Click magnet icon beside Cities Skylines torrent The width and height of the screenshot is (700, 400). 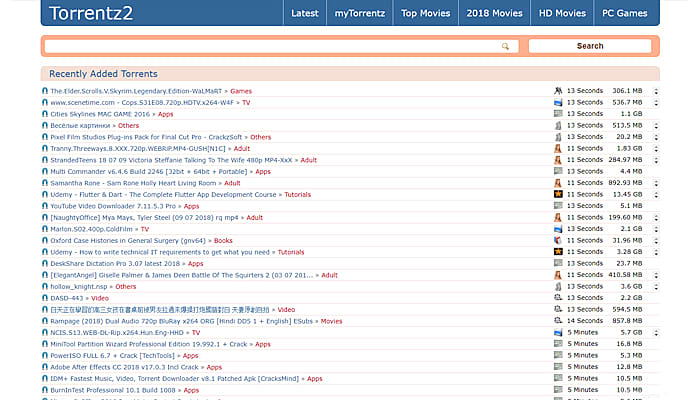[45, 114]
